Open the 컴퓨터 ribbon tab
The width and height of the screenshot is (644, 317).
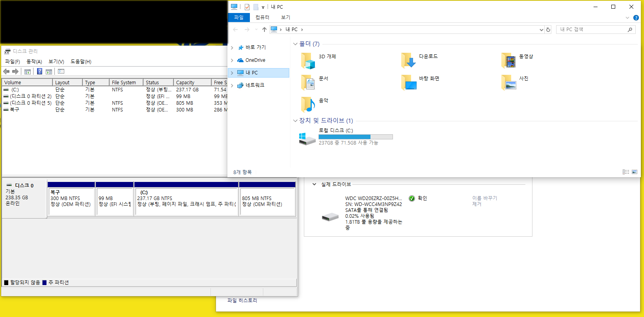pyautogui.click(x=262, y=17)
